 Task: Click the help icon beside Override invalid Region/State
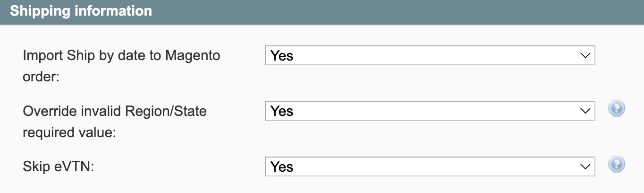(616, 110)
